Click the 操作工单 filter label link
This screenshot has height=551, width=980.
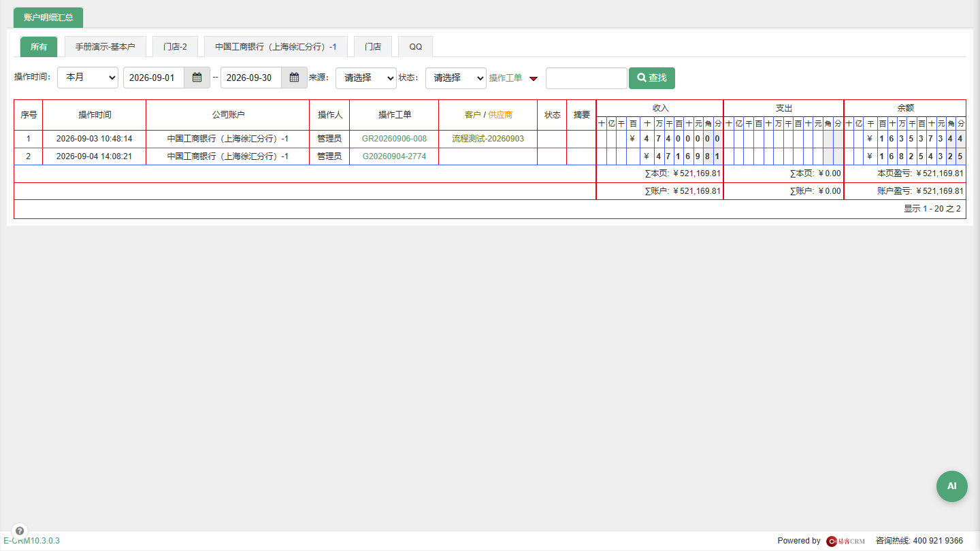coord(506,78)
